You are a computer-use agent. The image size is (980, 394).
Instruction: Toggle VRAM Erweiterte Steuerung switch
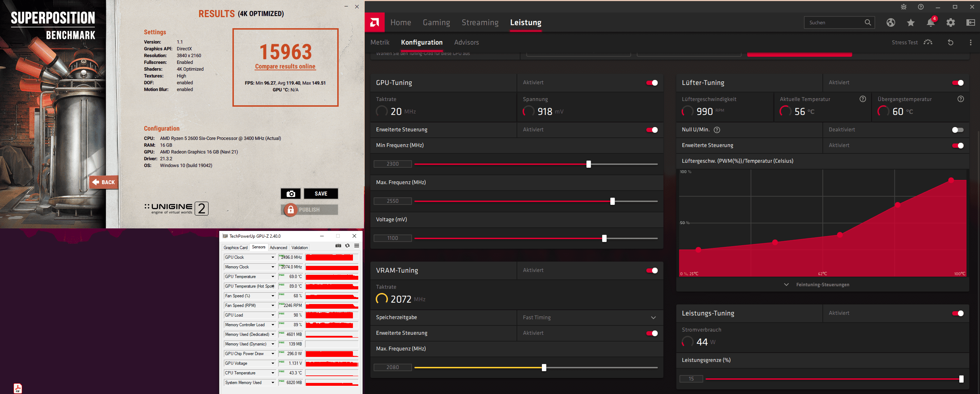coord(652,333)
